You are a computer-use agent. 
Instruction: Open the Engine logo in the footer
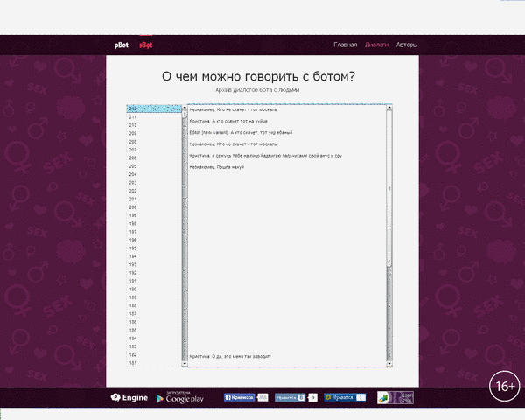[x=129, y=397]
